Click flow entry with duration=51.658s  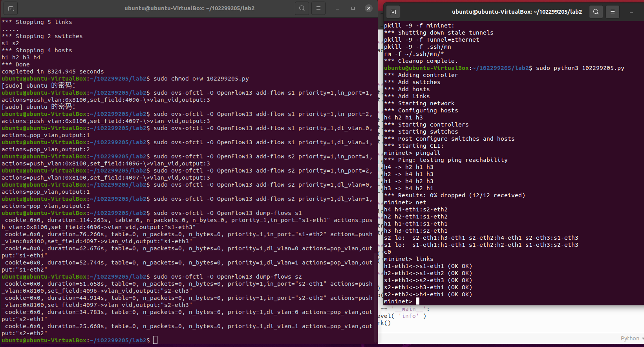[187, 287]
